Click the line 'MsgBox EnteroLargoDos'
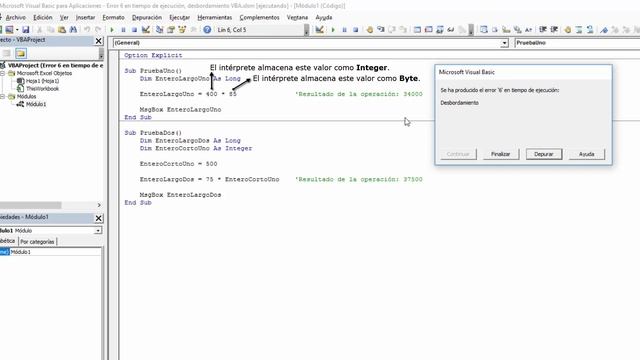Screen dimensions: 640x360 (x=180, y=195)
